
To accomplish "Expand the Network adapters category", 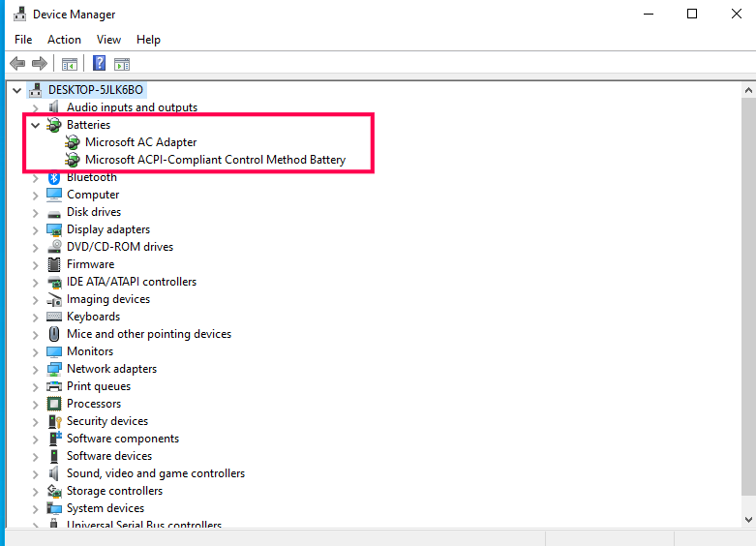I will click(35, 370).
